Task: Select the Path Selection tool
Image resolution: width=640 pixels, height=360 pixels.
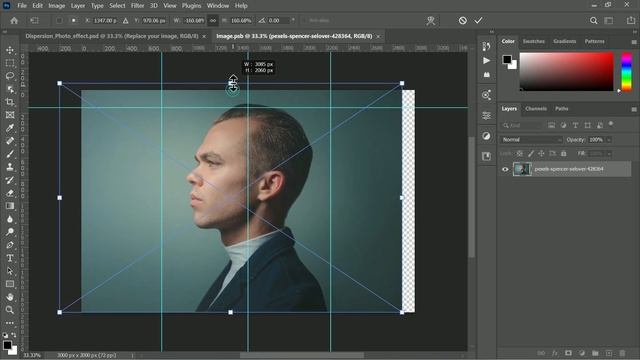Action: [10, 271]
